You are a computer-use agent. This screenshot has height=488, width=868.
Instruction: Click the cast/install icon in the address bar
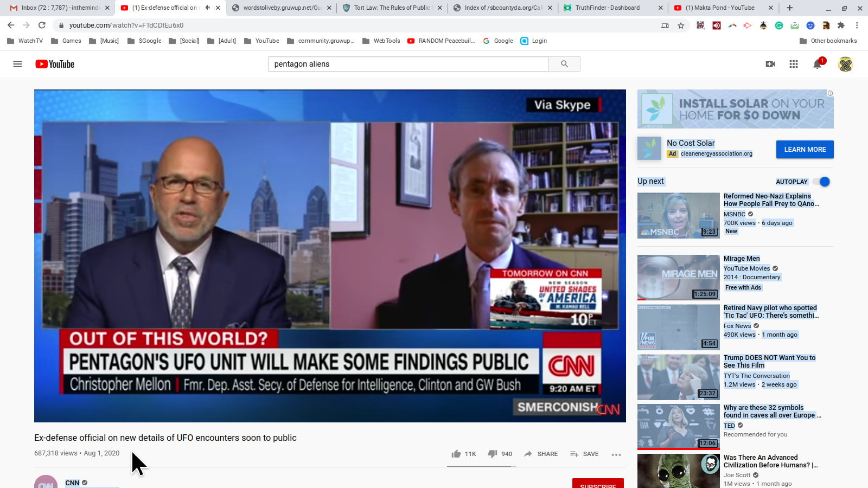coord(665,25)
